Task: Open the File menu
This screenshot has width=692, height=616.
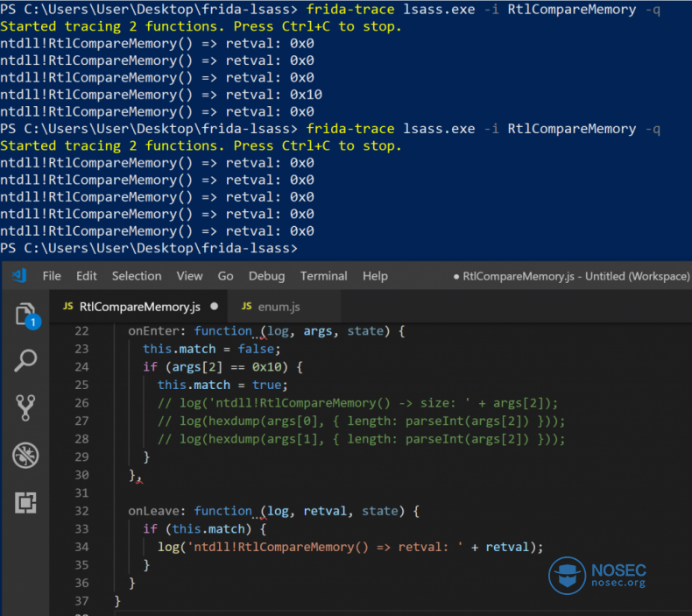Action: (x=52, y=276)
